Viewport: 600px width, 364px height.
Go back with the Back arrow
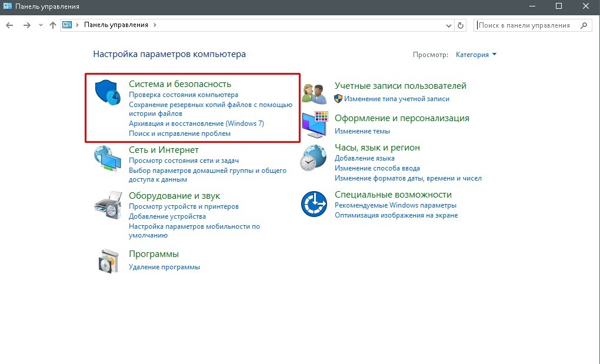9,25
